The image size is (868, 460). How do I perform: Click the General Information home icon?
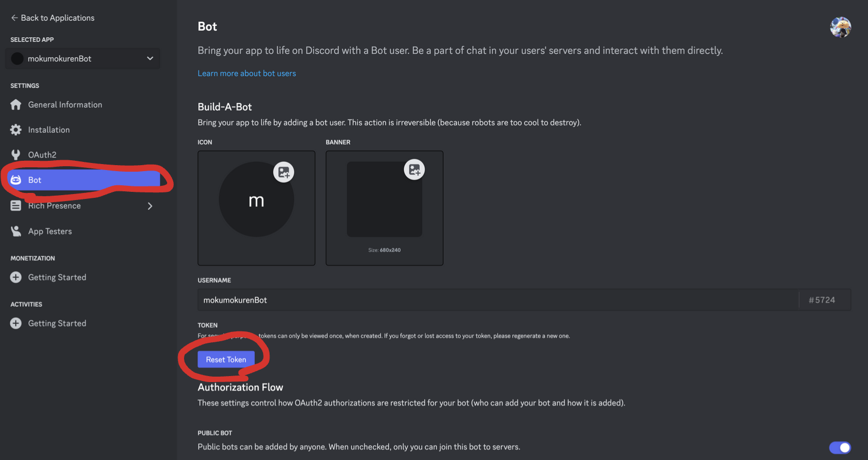pyautogui.click(x=16, y=105)
